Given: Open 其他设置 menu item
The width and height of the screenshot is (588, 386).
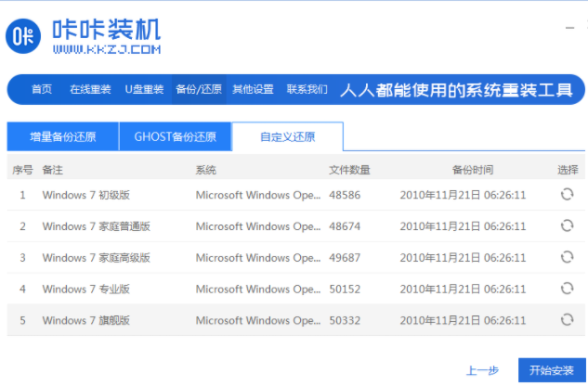Looking at the screenshot, I should click(253, 90).
